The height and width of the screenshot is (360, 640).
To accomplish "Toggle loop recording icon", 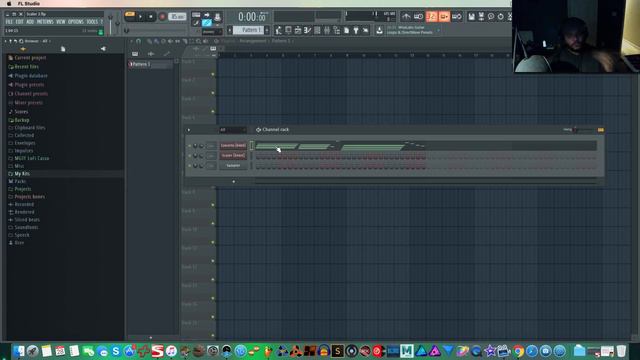I will 457,17.
